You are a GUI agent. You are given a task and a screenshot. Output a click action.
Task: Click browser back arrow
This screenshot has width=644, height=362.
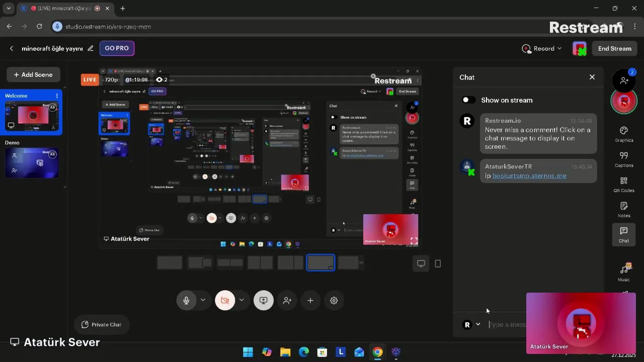(x=9, y=26)
